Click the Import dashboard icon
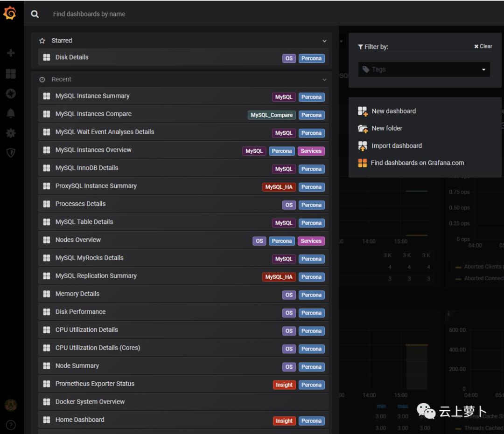This screenshot has height=434, width=504. point(363,146)
